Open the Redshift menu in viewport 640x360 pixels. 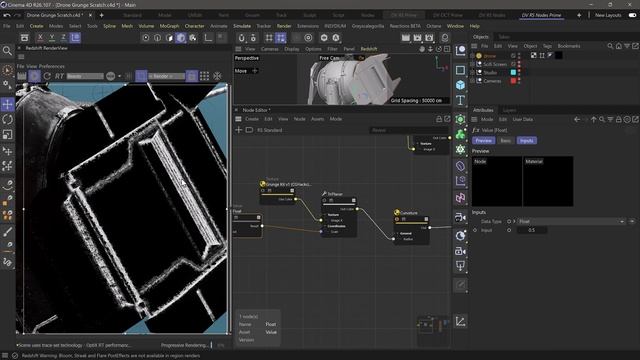click(x=369, y=49)
